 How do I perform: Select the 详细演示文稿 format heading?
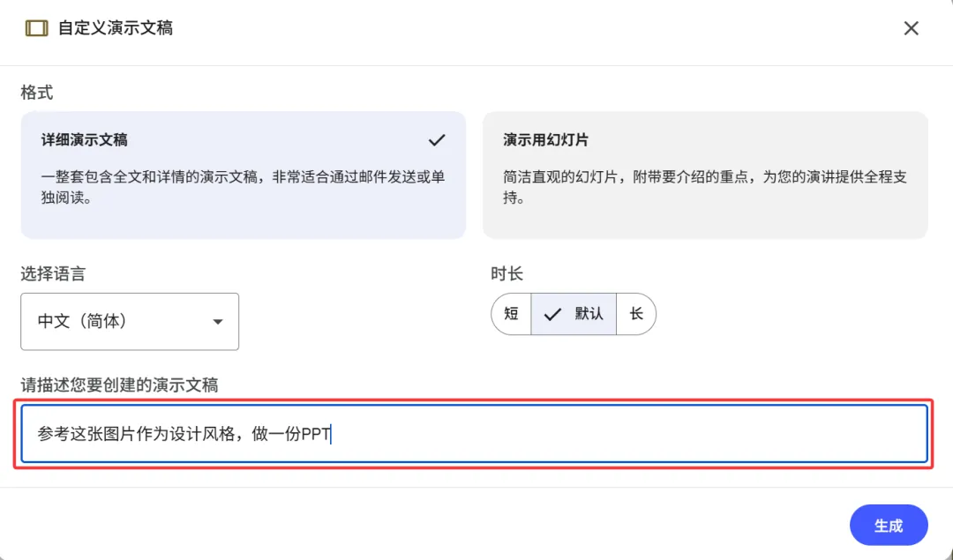pos(84,140)
